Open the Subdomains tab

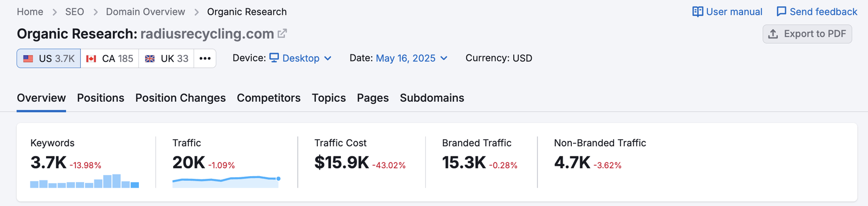432,98
